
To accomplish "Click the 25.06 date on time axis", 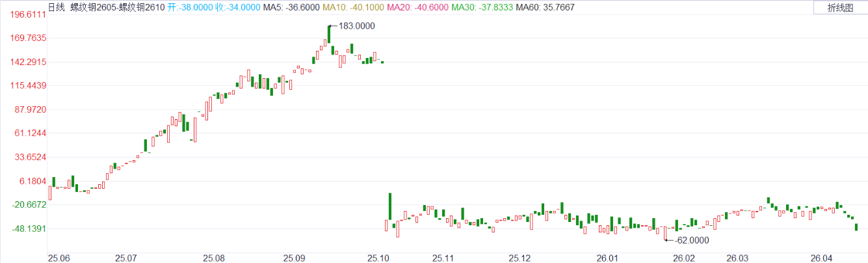I will pos(58,258).
